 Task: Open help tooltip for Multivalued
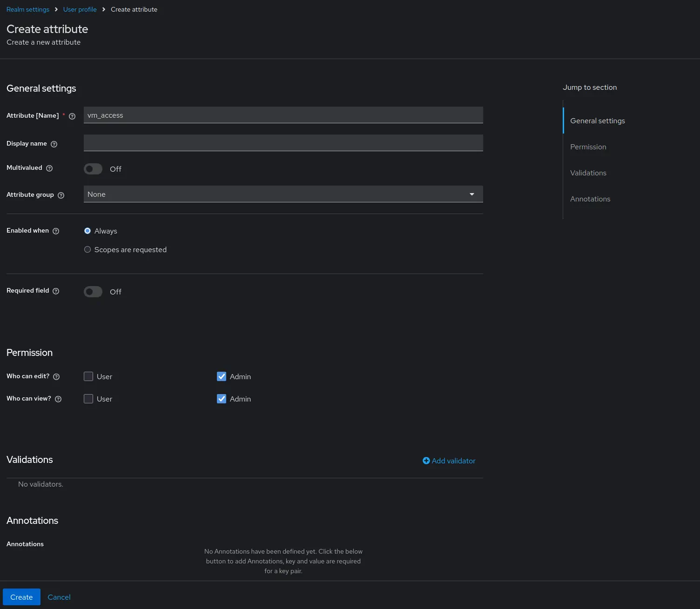click(x=49, y=168)
